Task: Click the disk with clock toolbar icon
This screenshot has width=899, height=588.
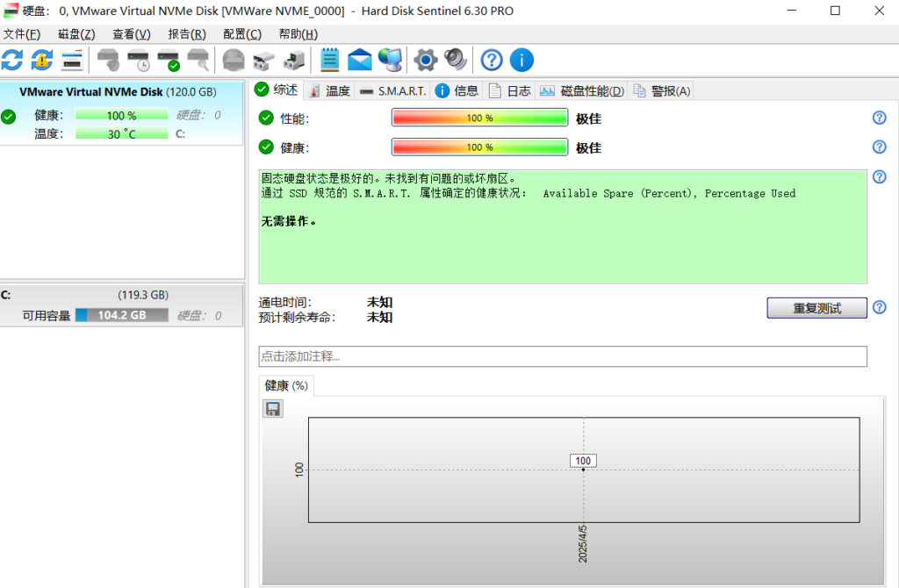Action: point(139,60)
